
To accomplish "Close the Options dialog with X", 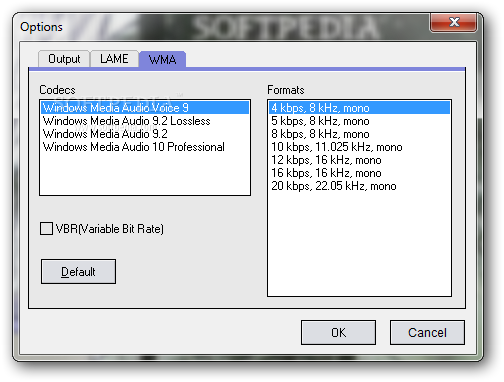I will coord(454,22).
